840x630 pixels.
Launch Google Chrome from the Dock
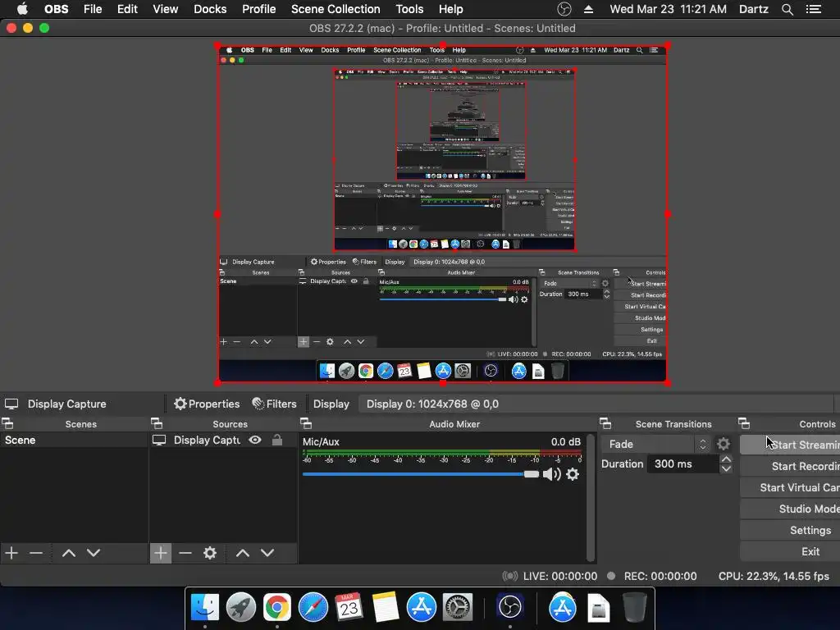pyautogui.click(x=276, y=607)
